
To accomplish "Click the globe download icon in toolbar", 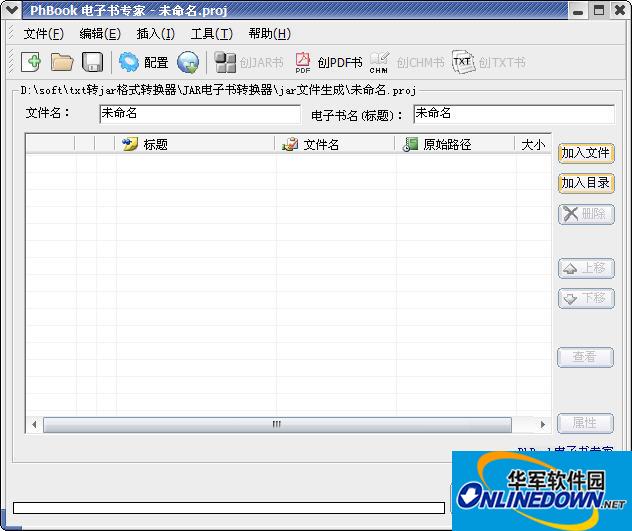I will coord(188,62).
